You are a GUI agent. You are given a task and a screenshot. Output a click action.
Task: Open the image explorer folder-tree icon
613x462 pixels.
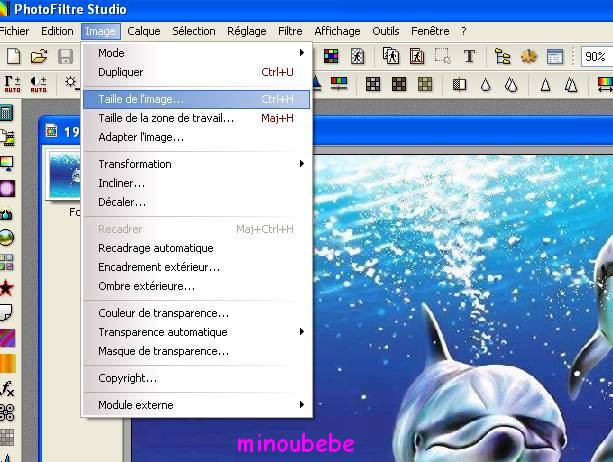[503, 57]
